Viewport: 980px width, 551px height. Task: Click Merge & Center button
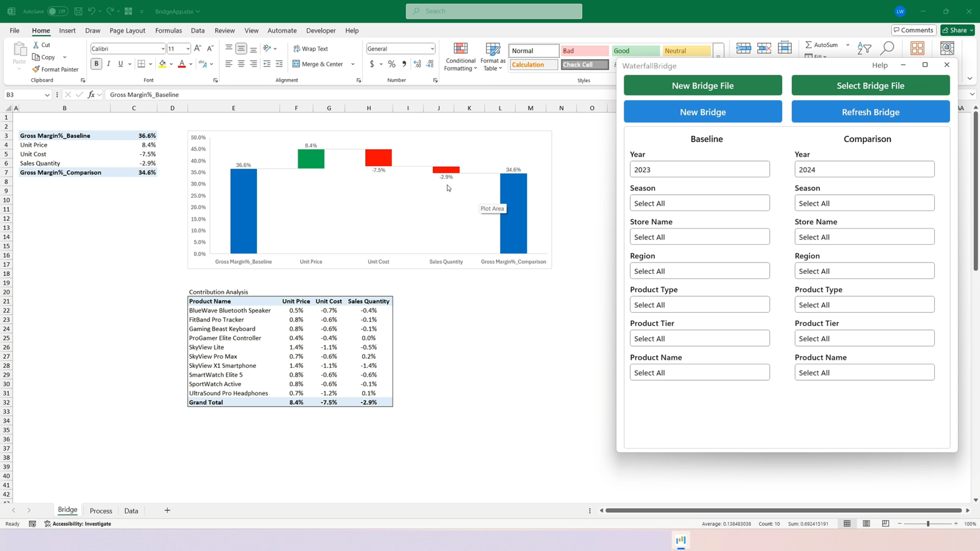coord(318,64)
